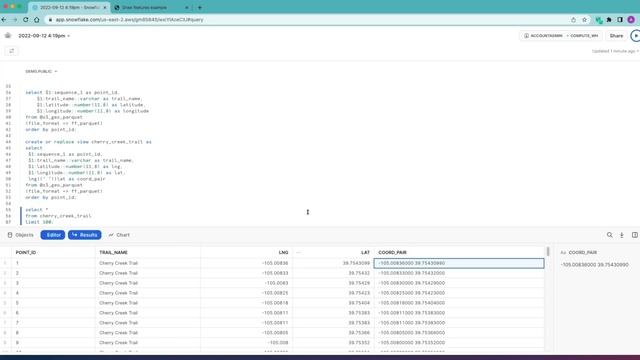
Task: Sort by the COORD_PAIR column header
Action: coord(392,252)
